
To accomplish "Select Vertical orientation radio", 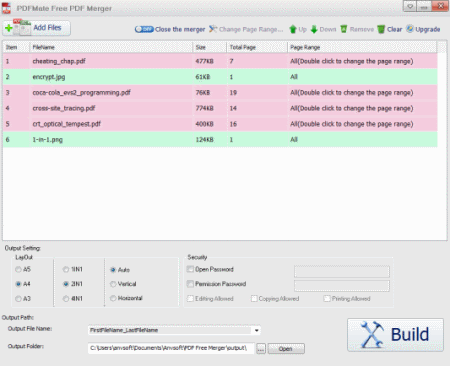I will (x=113, y=284).
